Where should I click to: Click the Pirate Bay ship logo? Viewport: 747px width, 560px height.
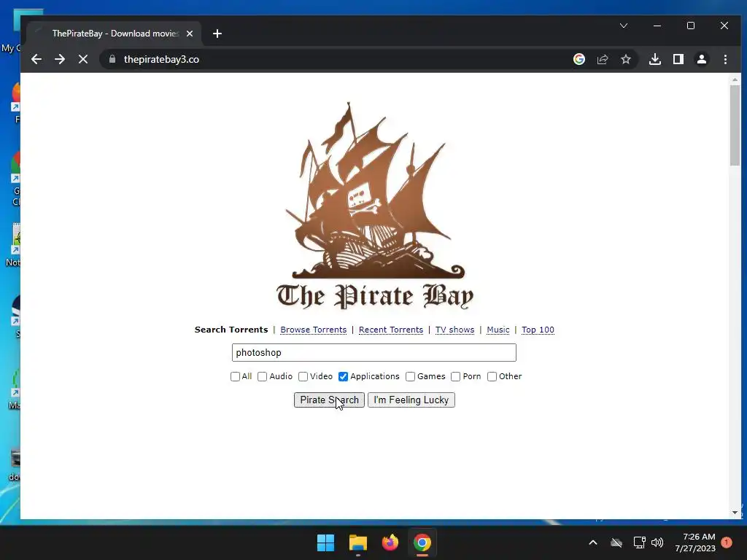[374, 190]
